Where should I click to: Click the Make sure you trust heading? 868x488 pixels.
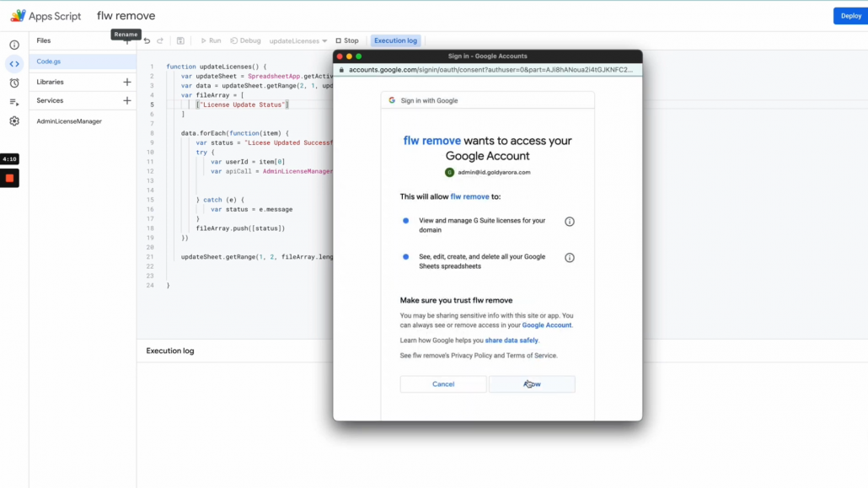(x=456, y=300)
